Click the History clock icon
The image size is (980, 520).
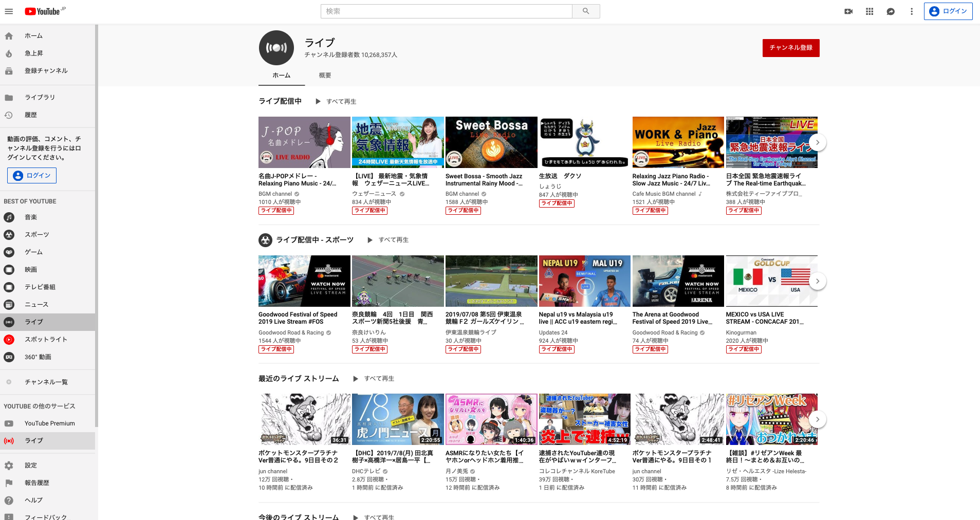pos(9,115)
